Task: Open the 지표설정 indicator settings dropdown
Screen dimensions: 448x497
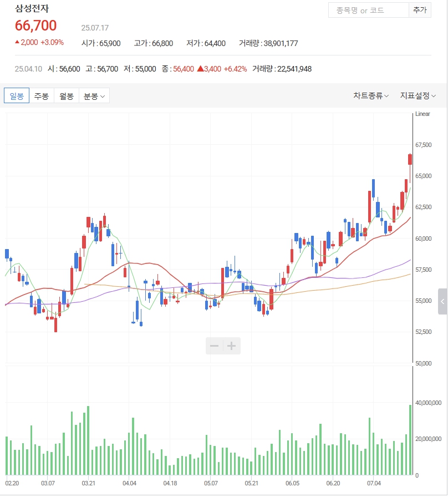Action: (x=418, y=95)
